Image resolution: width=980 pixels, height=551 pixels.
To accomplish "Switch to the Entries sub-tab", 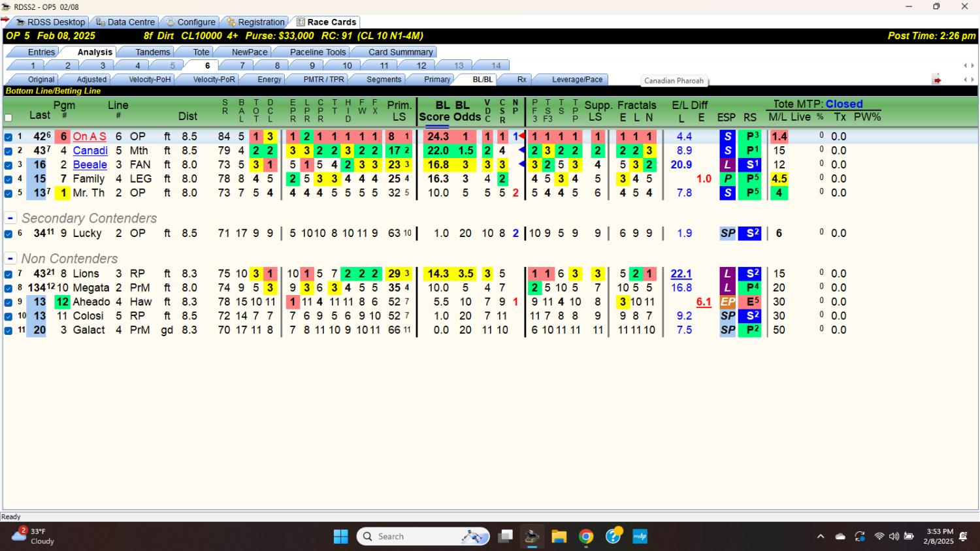I will [x=41, y=52].
